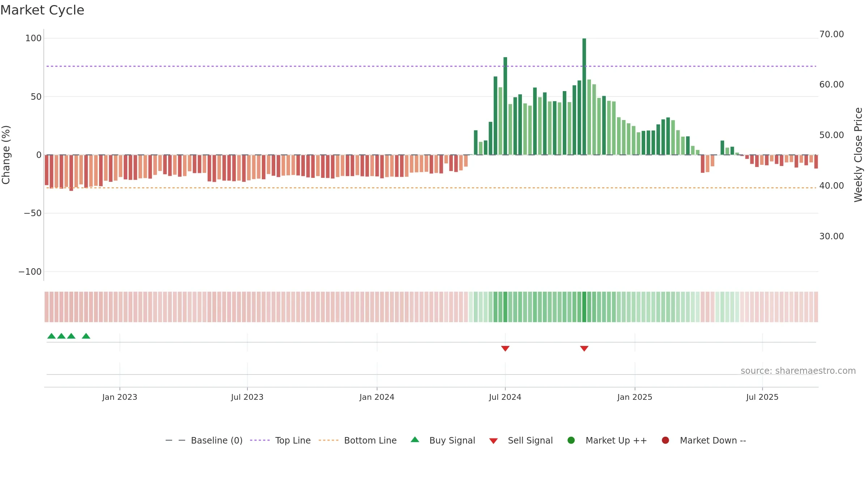Click the Market Up ++ green circle icon

[571, 440]
